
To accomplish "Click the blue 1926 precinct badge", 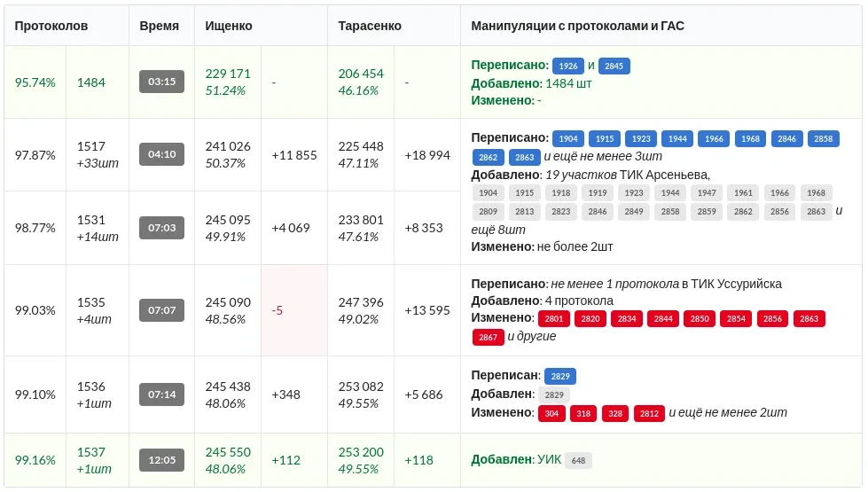I will tap(567, 66).
